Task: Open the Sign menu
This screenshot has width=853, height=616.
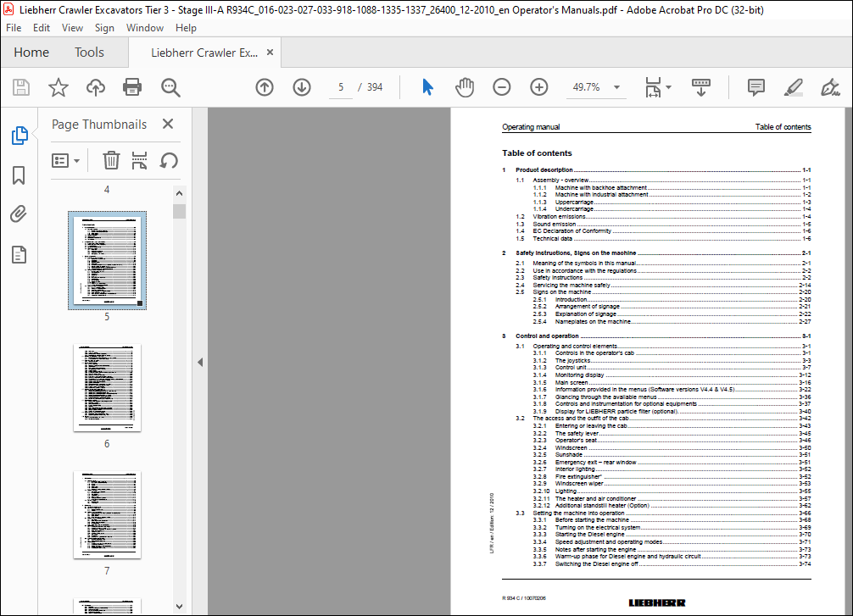Action: click(104, 28)
